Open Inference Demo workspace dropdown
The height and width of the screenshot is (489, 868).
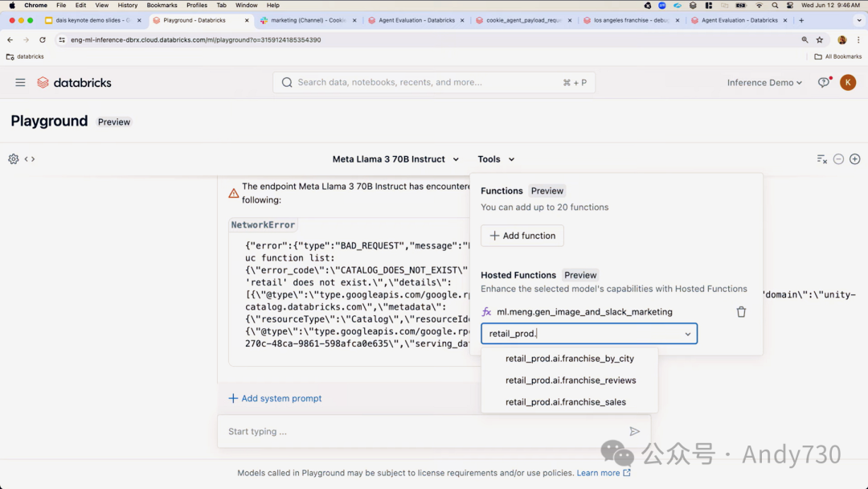(x=764, y=83)
